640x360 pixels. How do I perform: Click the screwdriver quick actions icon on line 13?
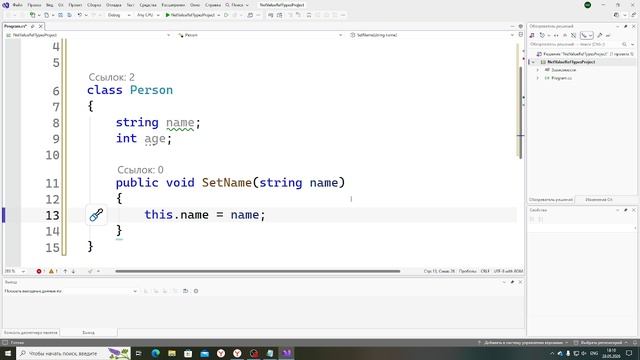[x=96, y=215]
